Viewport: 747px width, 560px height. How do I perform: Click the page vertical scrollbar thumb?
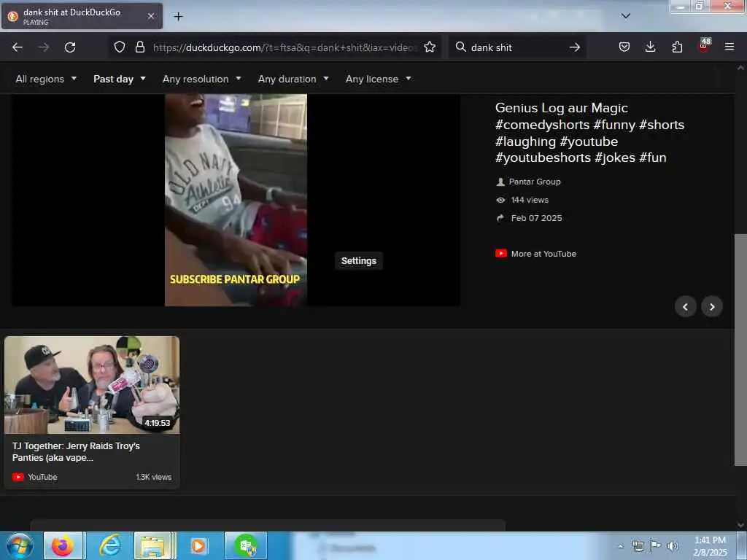click(740, 350)
